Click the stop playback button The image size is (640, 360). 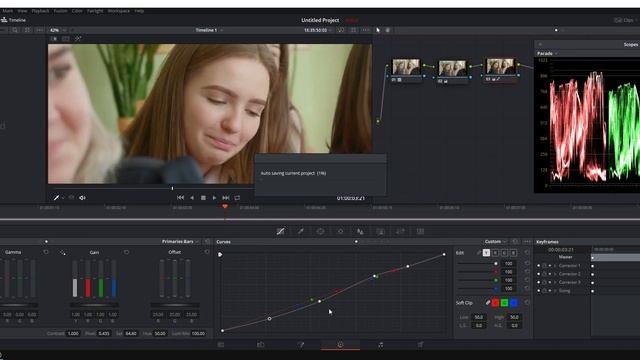pos(203,198)
